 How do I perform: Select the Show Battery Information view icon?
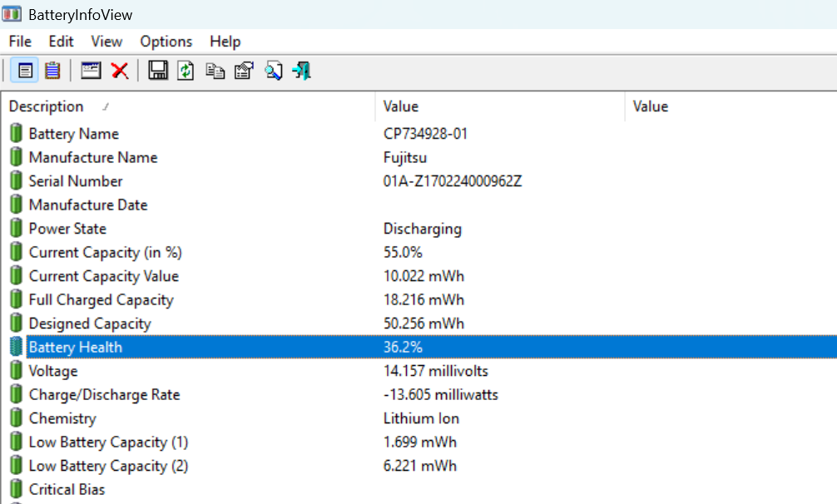(x=25, y=71)
